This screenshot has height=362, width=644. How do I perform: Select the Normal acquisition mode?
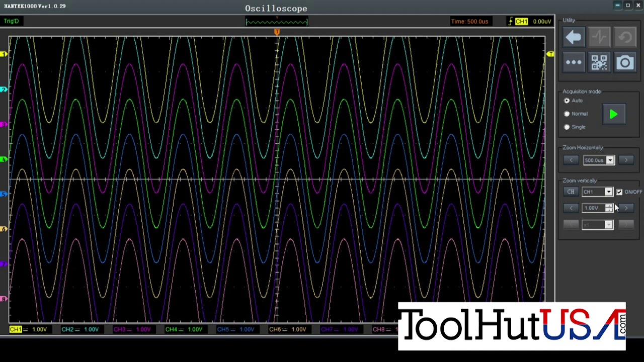(567, 114)
